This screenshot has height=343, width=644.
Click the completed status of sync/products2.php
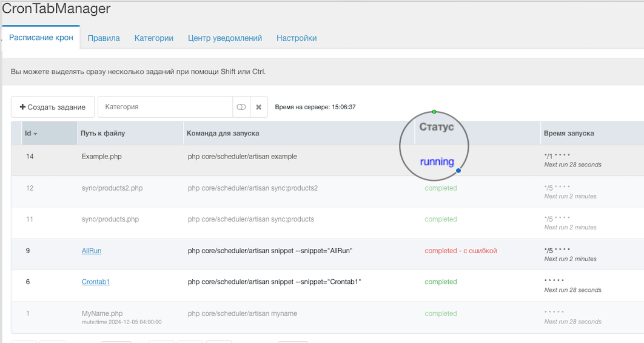point(441,188)
